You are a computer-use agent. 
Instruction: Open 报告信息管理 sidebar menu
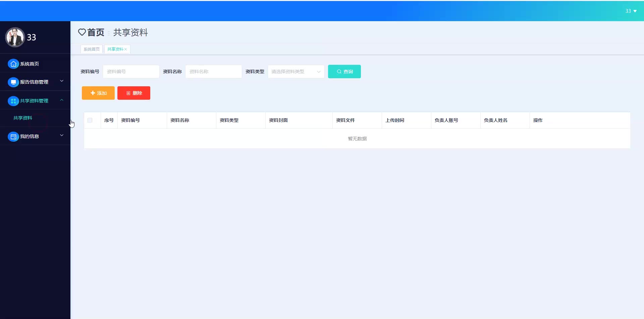pyautogui.click(x=35, y=82)
